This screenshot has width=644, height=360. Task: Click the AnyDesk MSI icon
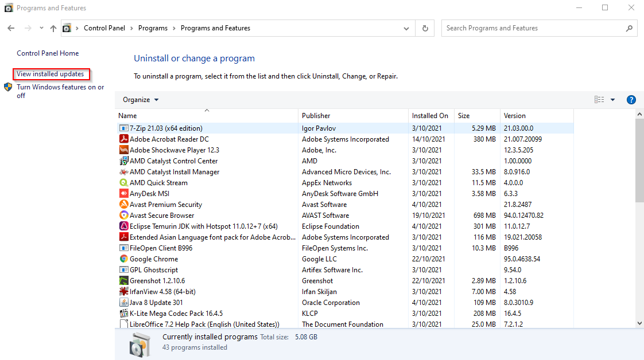tap(123, 194)
